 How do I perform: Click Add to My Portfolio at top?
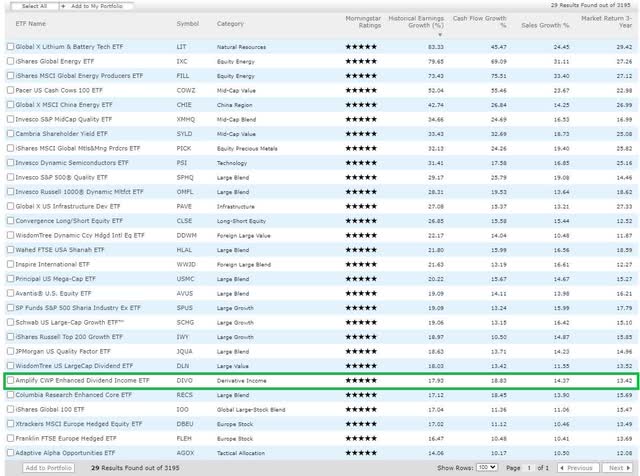click(96, 6)
